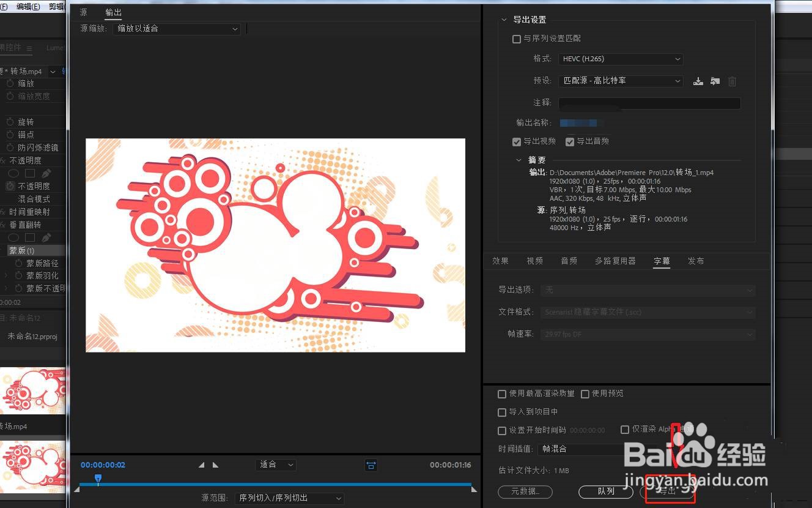Toggle the stopwatch next to 缩放
This screenshot has height=508, width=812.
coord(10,83)
